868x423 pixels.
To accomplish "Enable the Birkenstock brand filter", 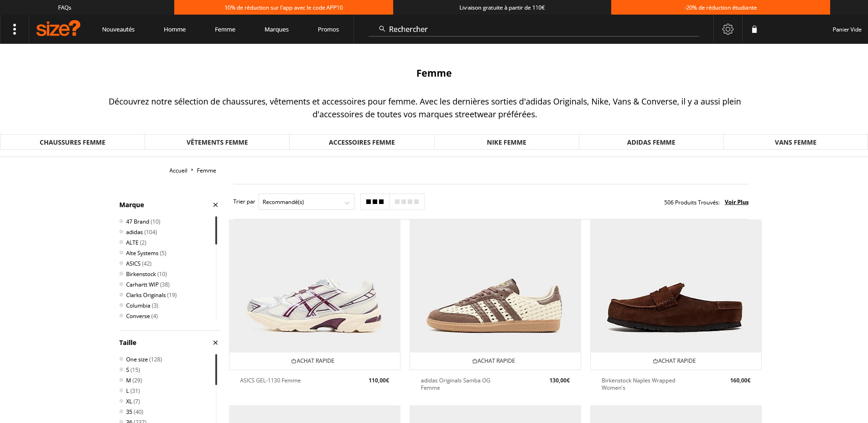I will pyautogui.click(x=143, y=274).
